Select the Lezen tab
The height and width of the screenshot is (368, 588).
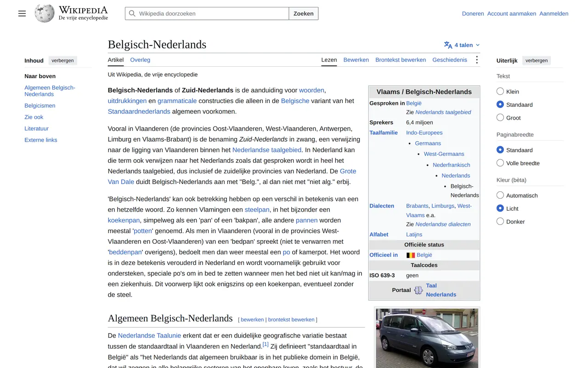(329, 60)
